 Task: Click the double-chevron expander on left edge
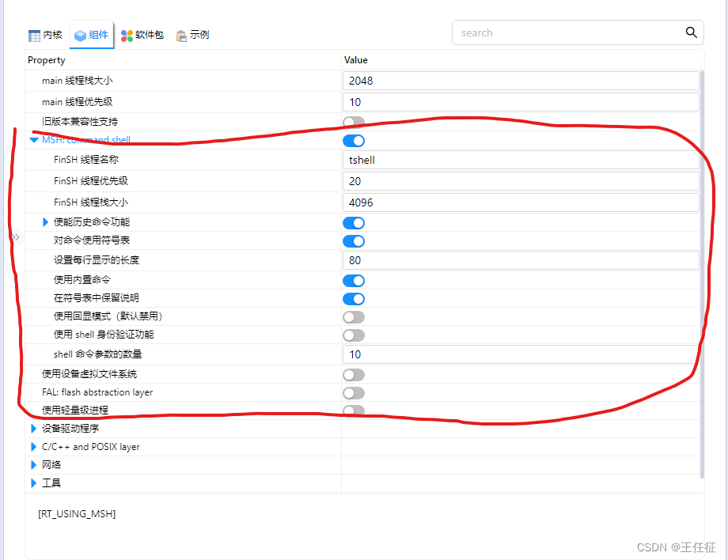click(x=15, y=236)
